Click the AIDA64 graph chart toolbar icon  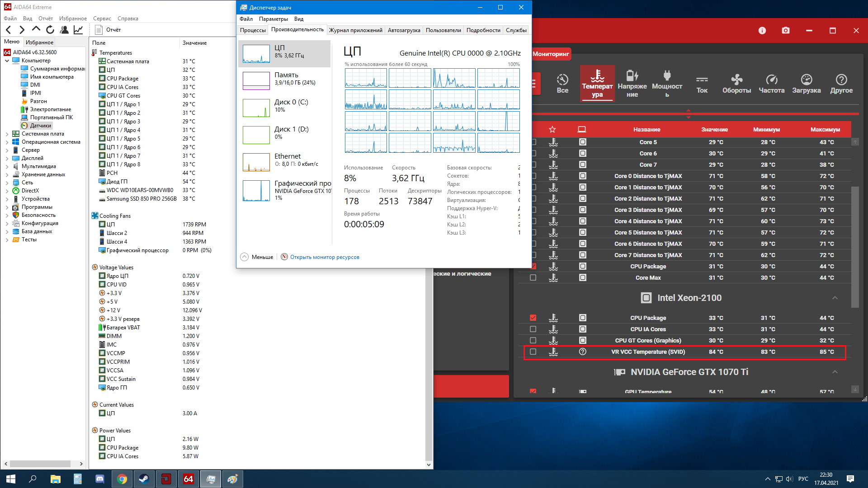(78, 30)
